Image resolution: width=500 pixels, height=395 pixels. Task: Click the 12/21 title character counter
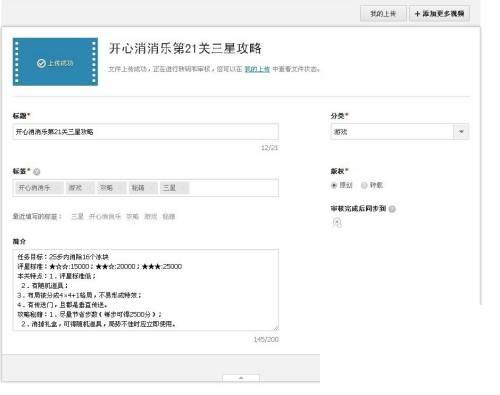pos(269,148)
